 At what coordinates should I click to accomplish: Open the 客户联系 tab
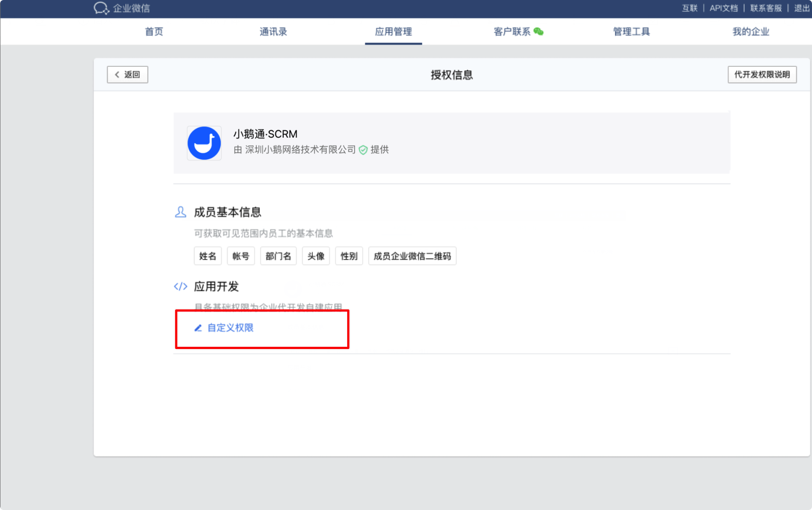pos(512,31)
